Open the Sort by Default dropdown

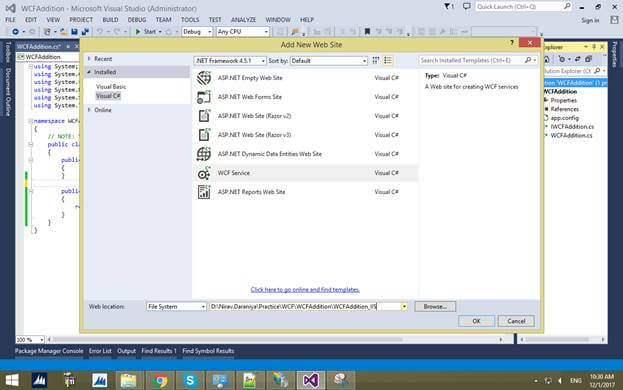(x=329, y=61)
